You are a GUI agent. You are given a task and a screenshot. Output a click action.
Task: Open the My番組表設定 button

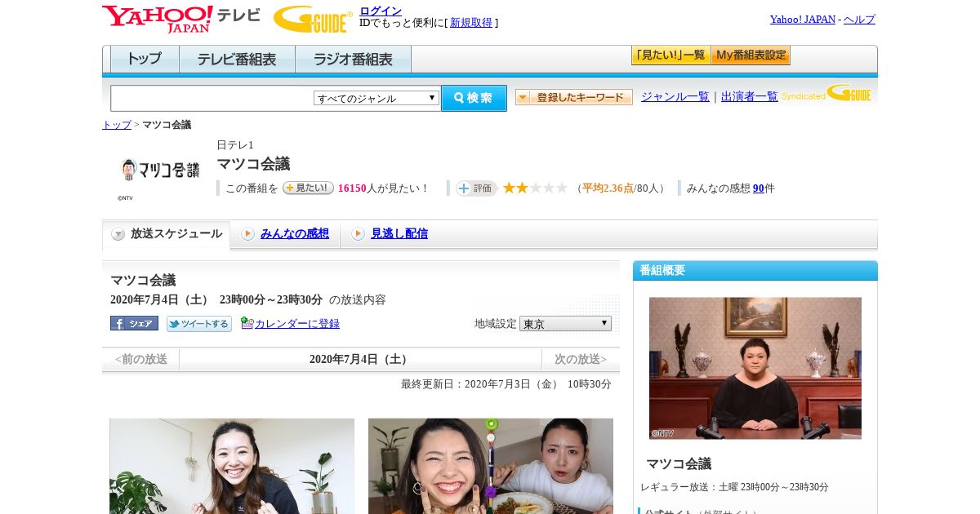tap(751, 55)
